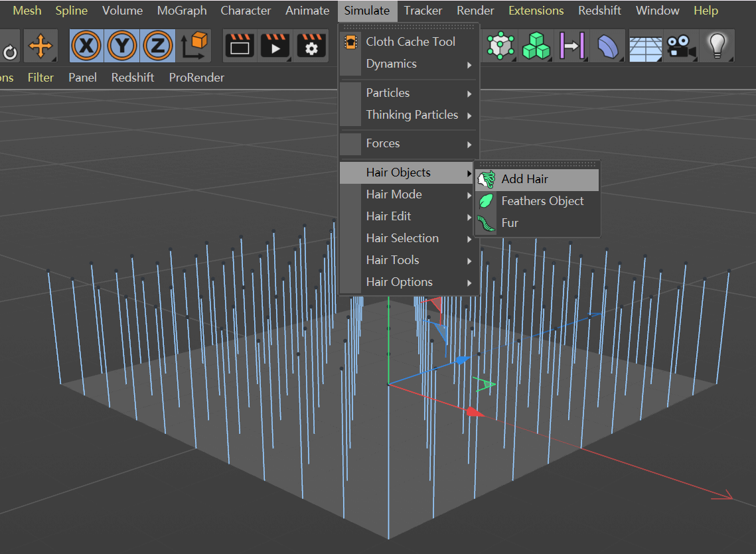Expand the Thinking Particles submenu arrow
This screenshot has height=554, width=756.
click(469, 115)
